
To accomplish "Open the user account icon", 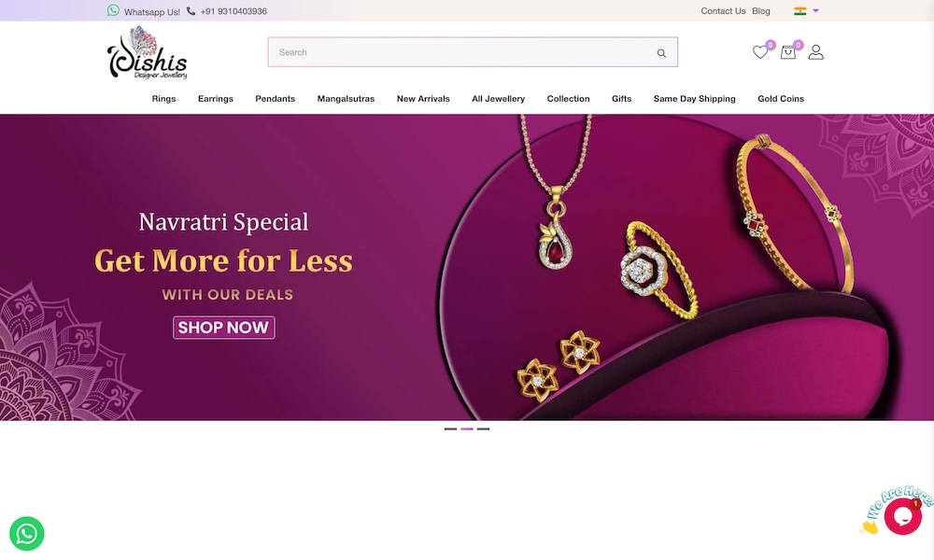I will click(x=816, y=52).
